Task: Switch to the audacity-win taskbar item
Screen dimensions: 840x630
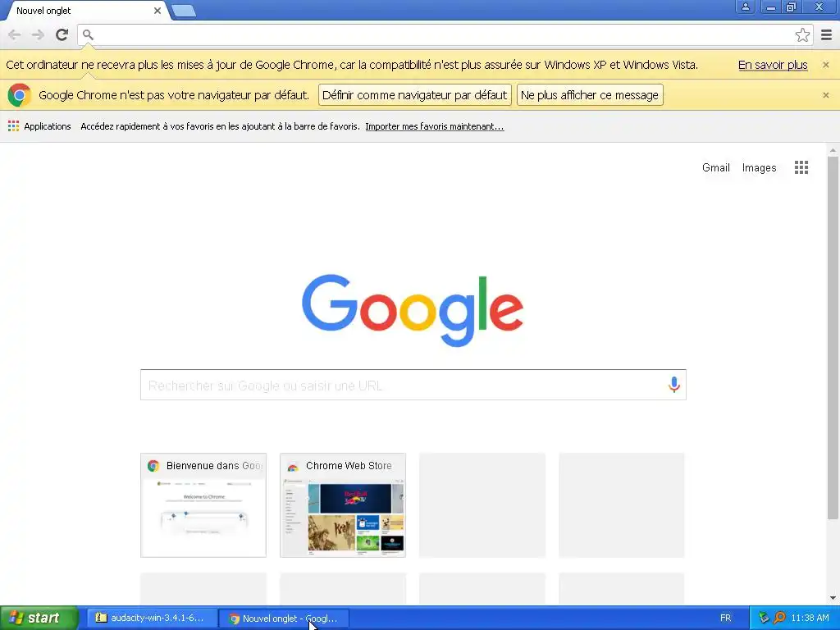Action: point(152,618)
